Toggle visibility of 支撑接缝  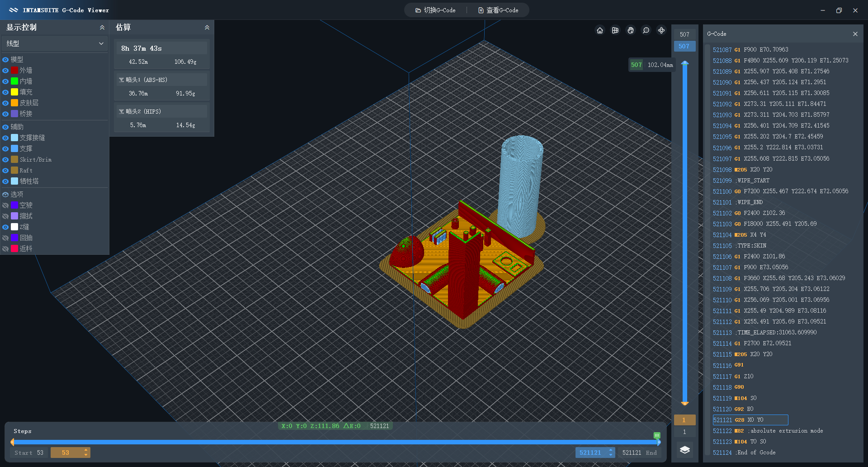[5, 138]
